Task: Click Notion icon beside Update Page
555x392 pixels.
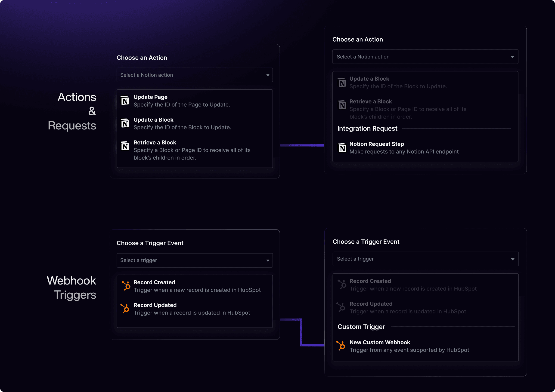Action: point(125,101)
